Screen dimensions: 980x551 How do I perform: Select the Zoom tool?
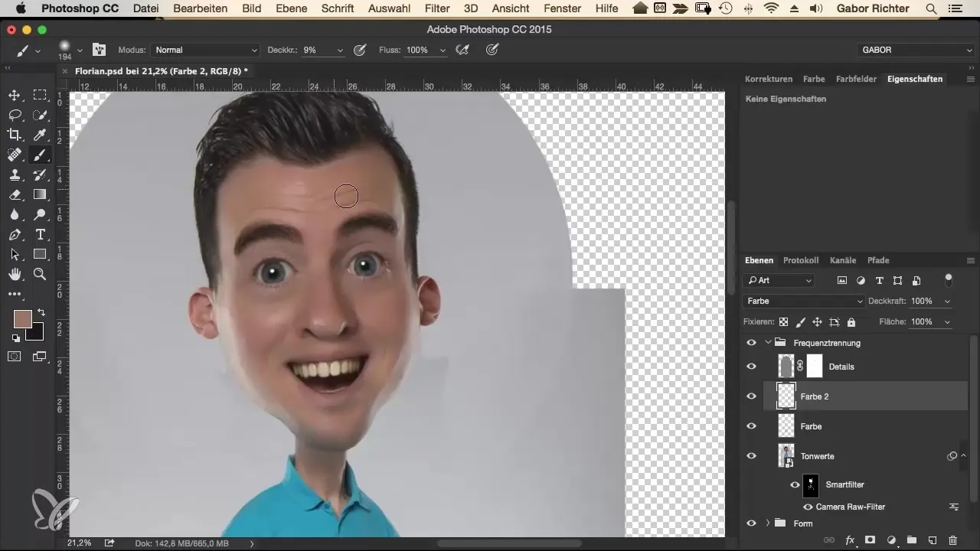coord(40,274)
